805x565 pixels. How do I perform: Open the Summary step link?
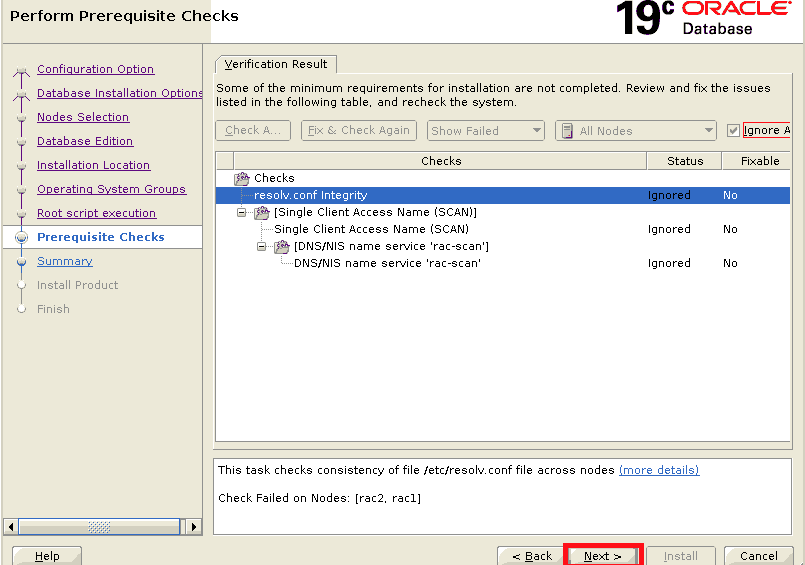tap(65, 261)
